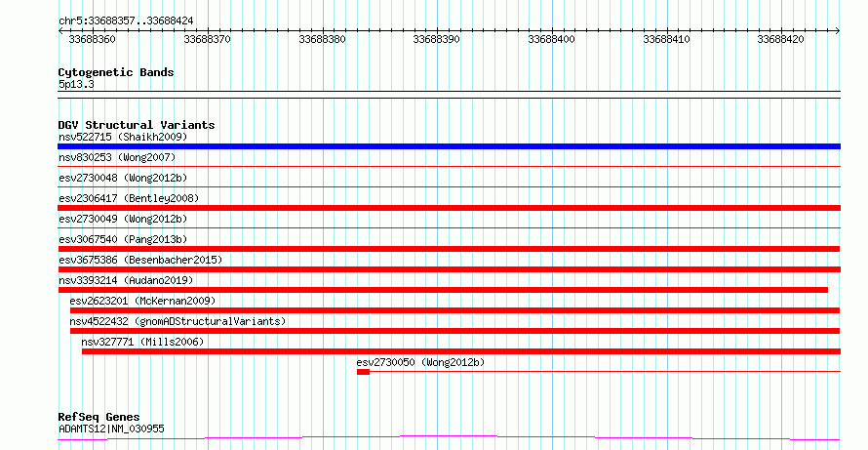Viewport: 868px width, 450px height.
Task: Open esv2306417 (Bentley2008) variant label
Action: click(129, 198)
